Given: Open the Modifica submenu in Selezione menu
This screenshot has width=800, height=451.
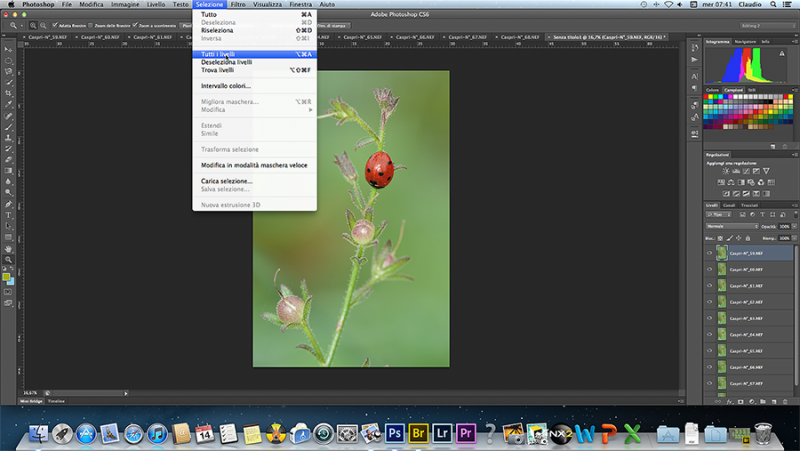Looking at the screenshot, I should (255, 110).
